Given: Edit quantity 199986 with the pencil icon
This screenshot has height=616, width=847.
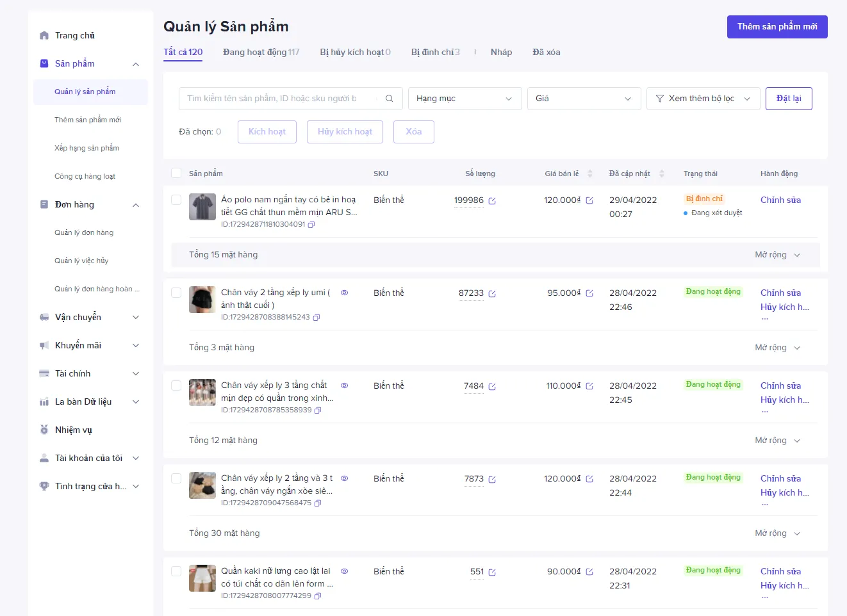Looking at the screenshot, I should 492,201.
